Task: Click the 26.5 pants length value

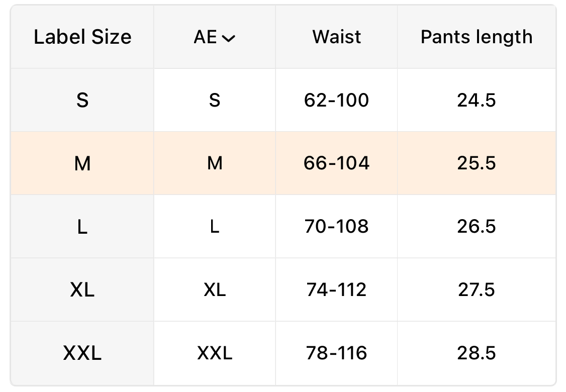Action: 476,227
